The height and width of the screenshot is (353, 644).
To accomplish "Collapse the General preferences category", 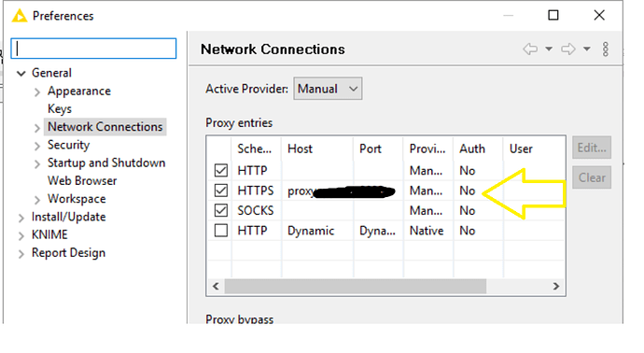I will [x=21, y=74].
